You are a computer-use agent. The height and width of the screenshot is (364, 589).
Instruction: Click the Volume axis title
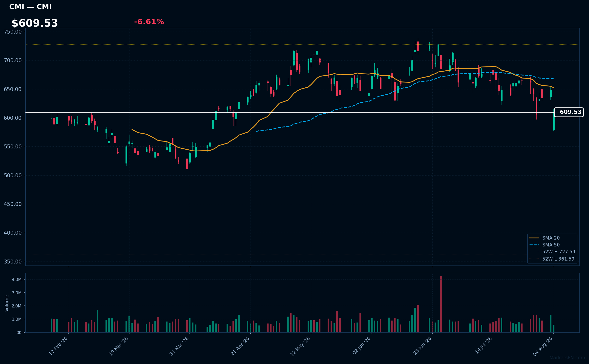[x=7, y=303]
